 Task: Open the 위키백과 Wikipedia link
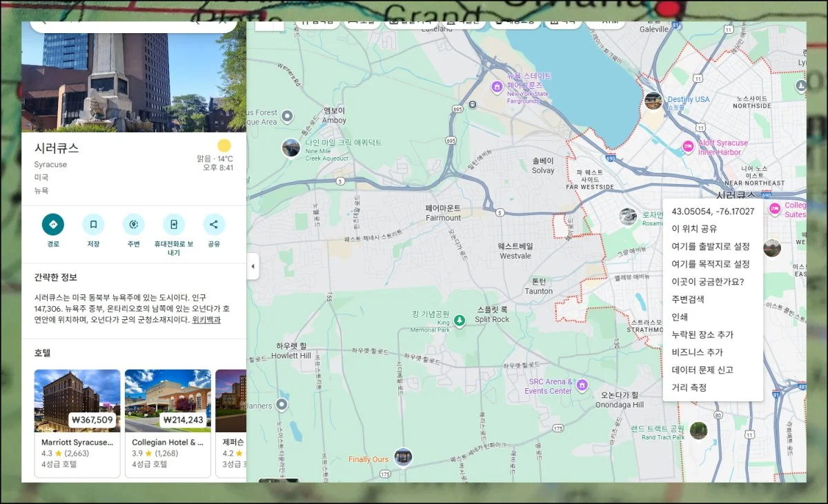tap(206, 320)
